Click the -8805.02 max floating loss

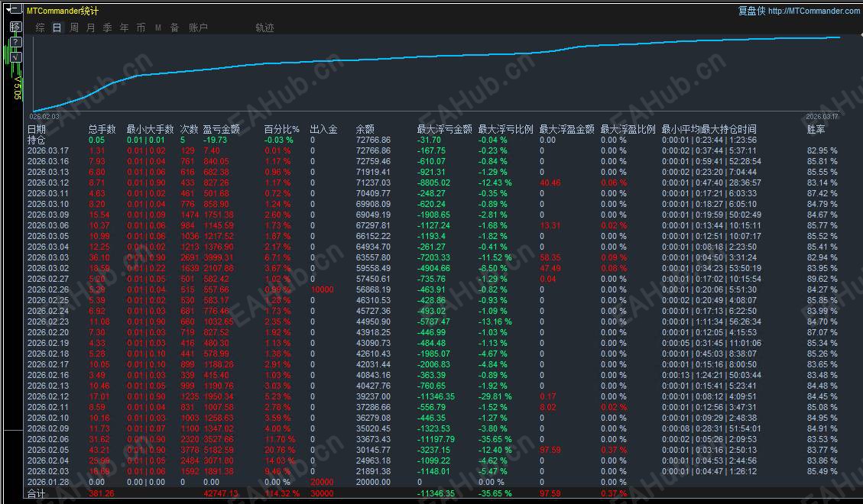click(x=433, y=183)
